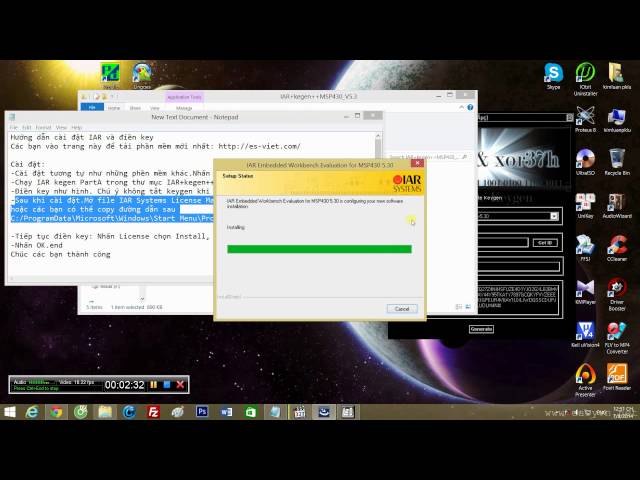640x480 pixels.
Task: Open Photoshop from the taskbar
Action: pyautogui.click(x=202, y=412)
